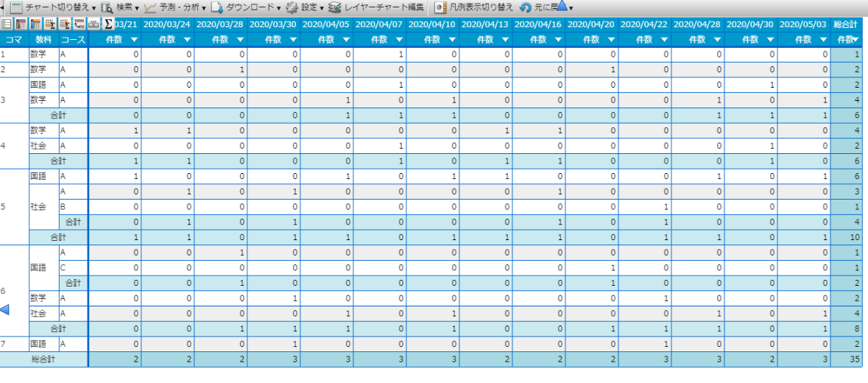Click the 2020/04/20 date column header
Screen dimensions: 868x383
(590, 24)
